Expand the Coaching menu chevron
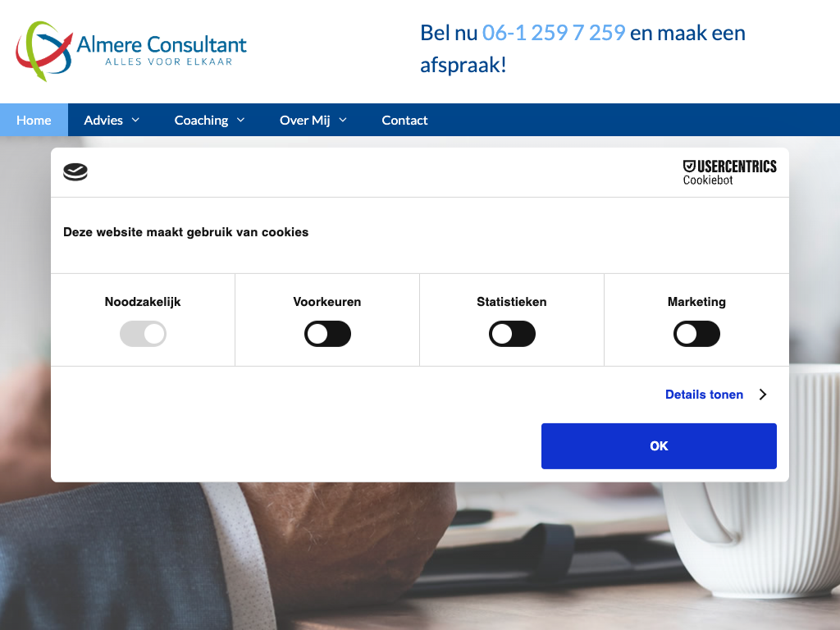 coord(240,120)
